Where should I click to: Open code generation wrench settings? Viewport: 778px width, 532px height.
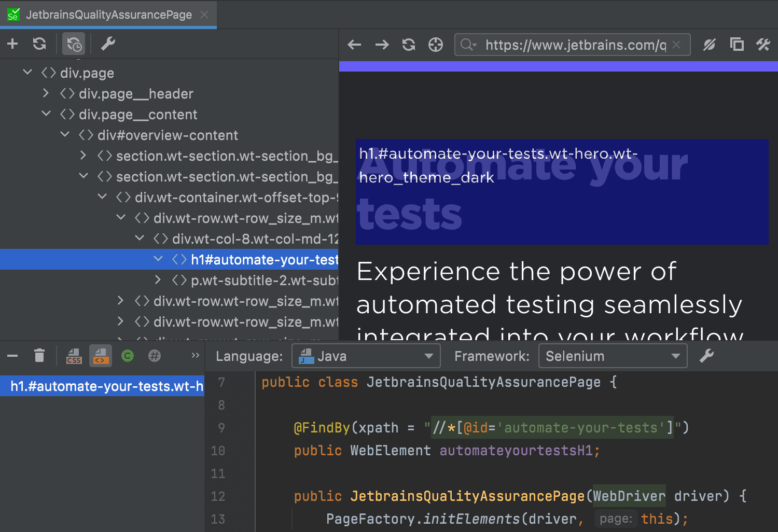706,356
